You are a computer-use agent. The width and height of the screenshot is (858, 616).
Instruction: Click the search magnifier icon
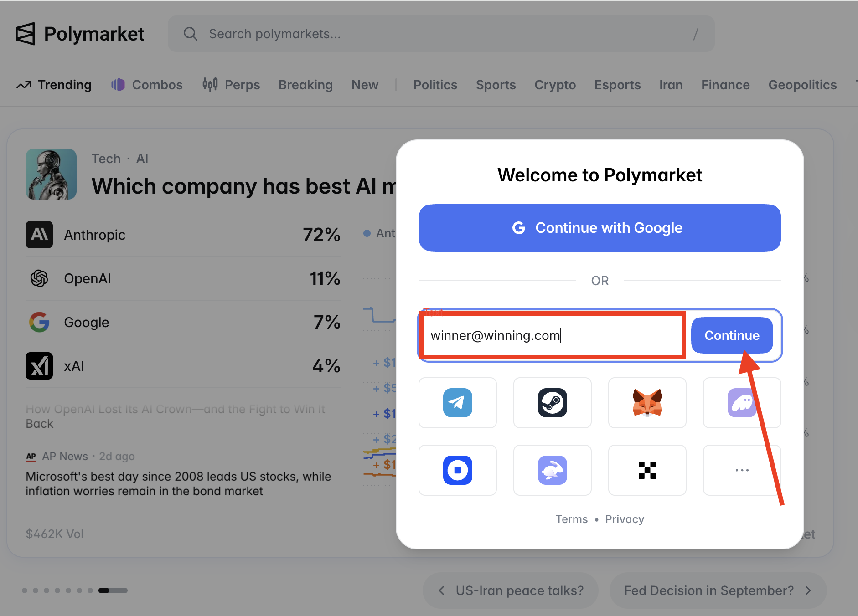(191, 34)
